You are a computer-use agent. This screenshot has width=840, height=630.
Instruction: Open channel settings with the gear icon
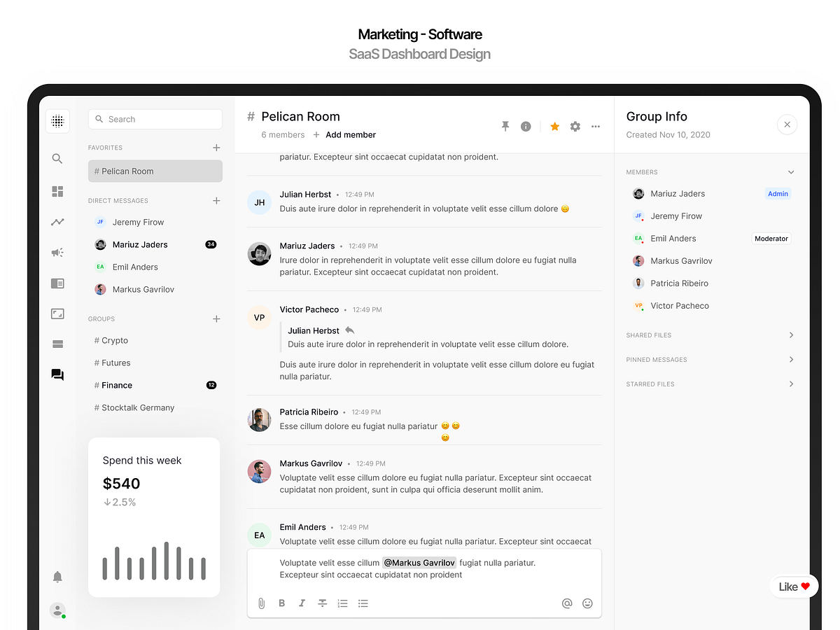(x=575, y=126)
